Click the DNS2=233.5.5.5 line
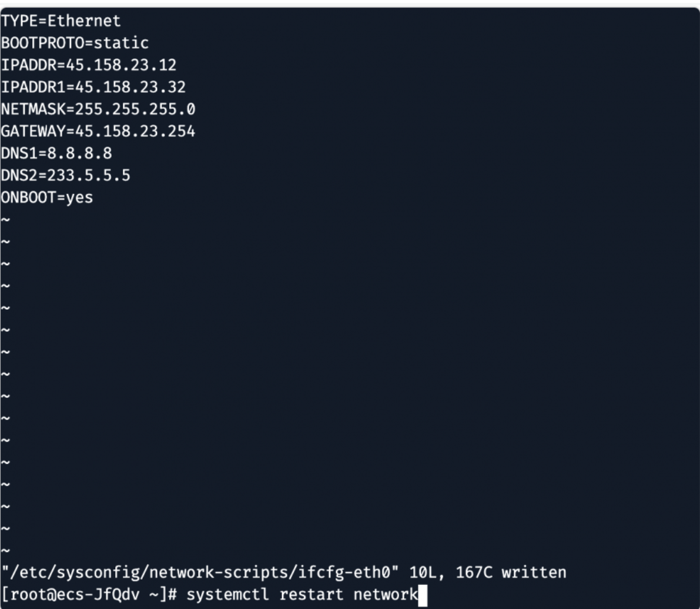This screenshot has height=609, width=700. point(65,176)
